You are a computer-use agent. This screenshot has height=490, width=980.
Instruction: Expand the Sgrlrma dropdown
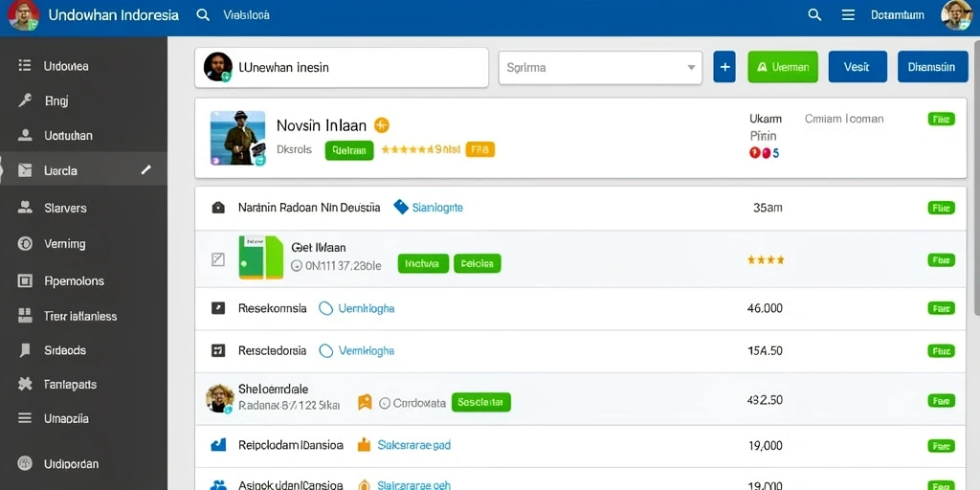[x=600, y=68]
